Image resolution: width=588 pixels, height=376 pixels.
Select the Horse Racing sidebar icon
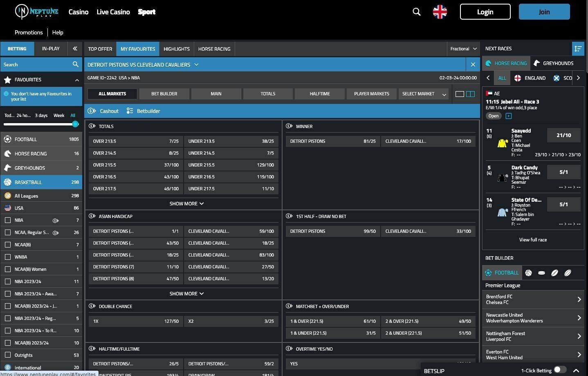7,154
